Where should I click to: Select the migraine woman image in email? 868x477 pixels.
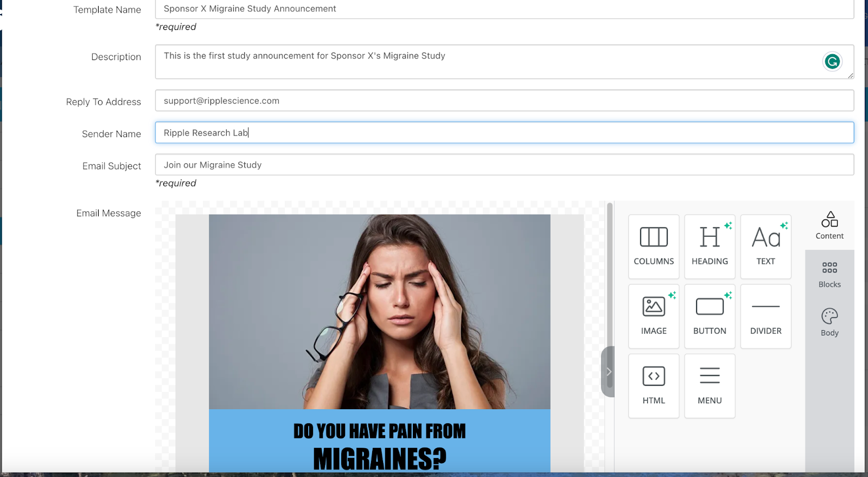379,312
